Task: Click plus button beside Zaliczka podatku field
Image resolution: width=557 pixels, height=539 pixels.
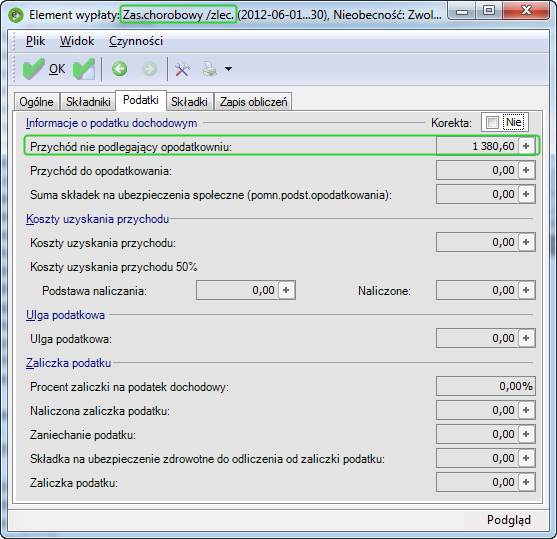Action: 526,482
